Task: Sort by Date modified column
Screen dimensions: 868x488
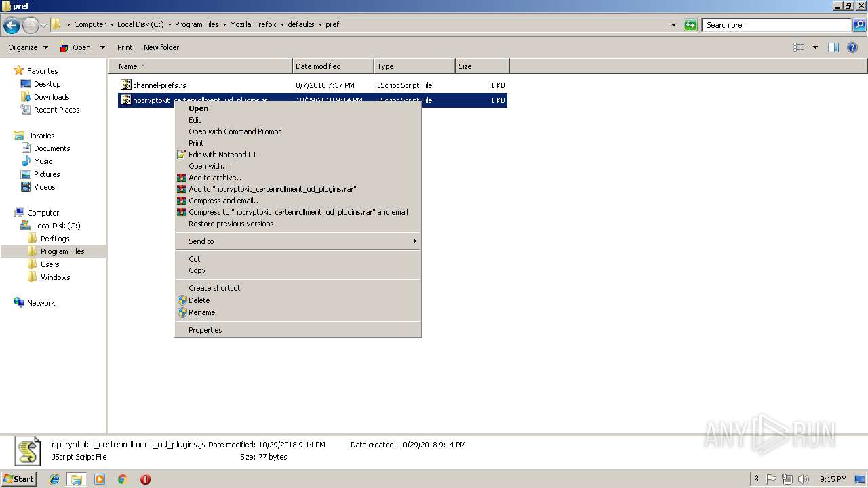Action: click(x=333, y=66)
